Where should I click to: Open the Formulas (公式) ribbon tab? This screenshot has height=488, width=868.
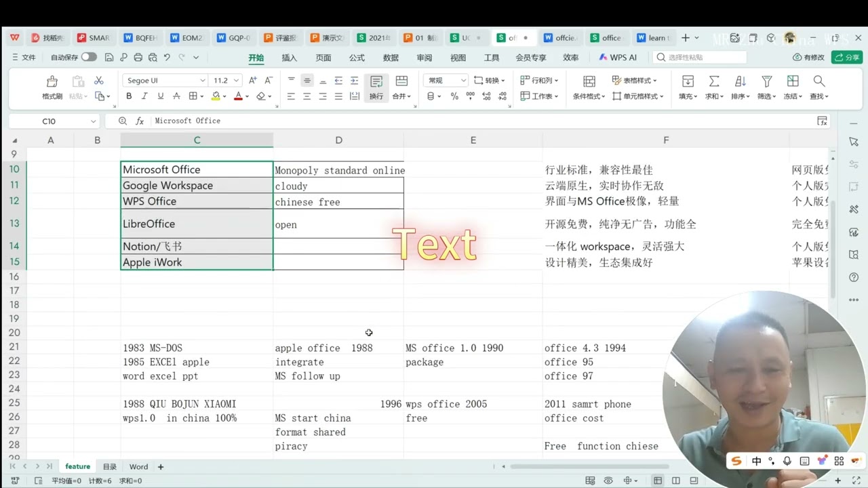tap(357, 58)
